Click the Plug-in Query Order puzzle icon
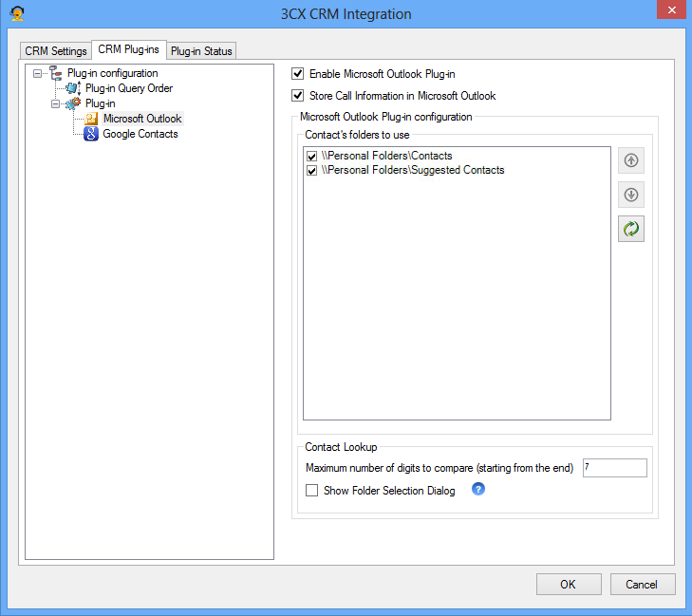This screenshot has width=692, height=616. [x=73, y=88]
